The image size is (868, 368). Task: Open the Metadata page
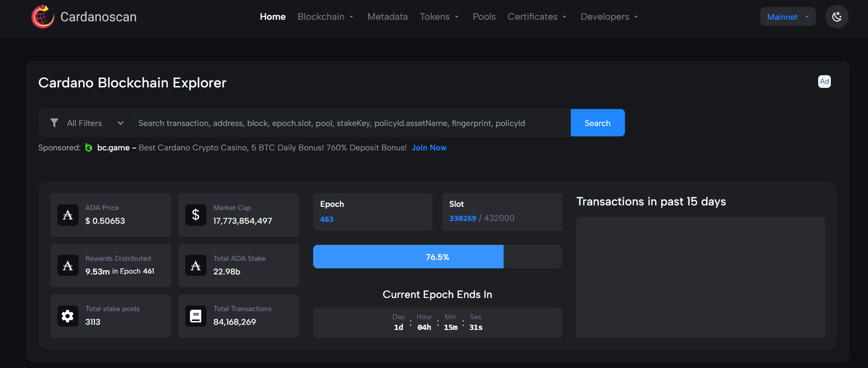(387, 17)
